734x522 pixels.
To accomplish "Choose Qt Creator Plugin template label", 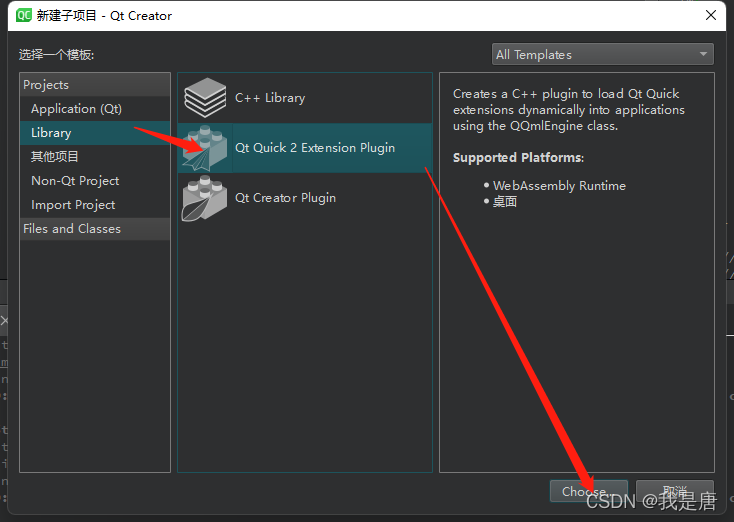I will coord(286,198).
